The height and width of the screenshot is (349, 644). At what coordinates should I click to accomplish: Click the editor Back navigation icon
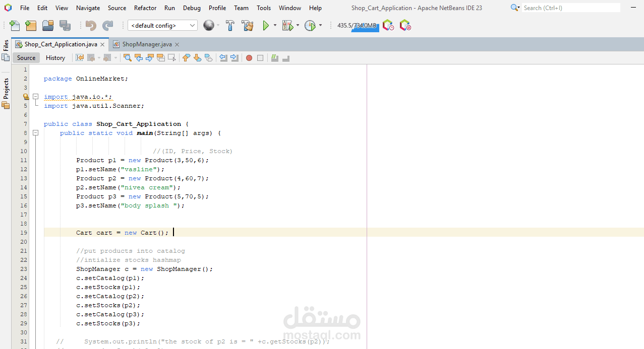pyautogui.click(x=91, y=58)
